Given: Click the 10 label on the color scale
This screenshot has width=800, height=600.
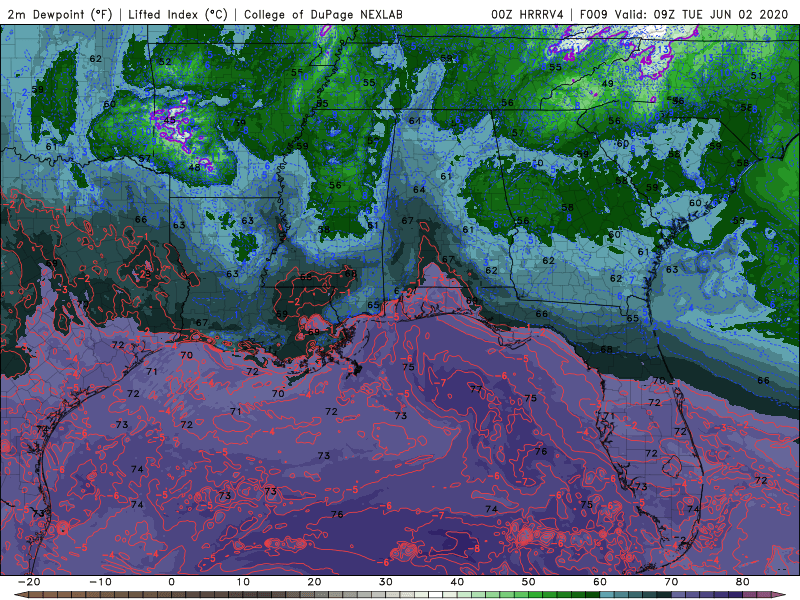Looking at the screenshot, I should pos(243,582).
